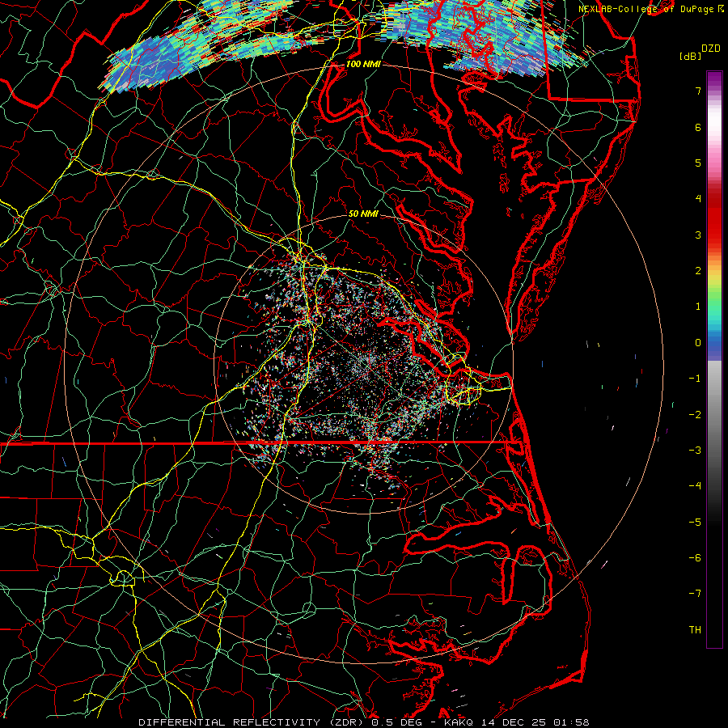The height and width of the screenshot is (728, 728).
Task: Select the "-4" value on the legend
Action: tap(695, 486)
